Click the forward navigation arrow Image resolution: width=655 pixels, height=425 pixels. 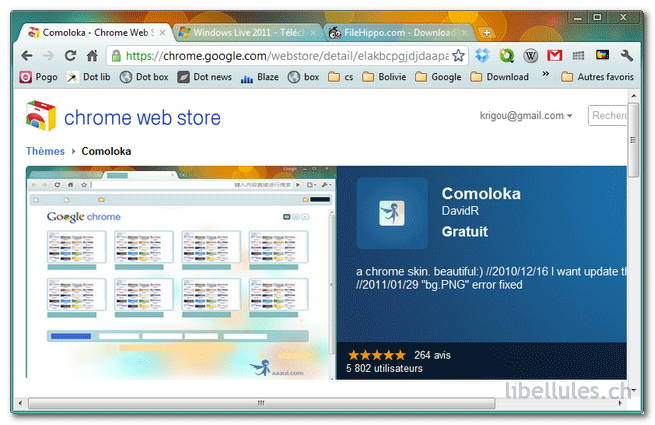48,55
